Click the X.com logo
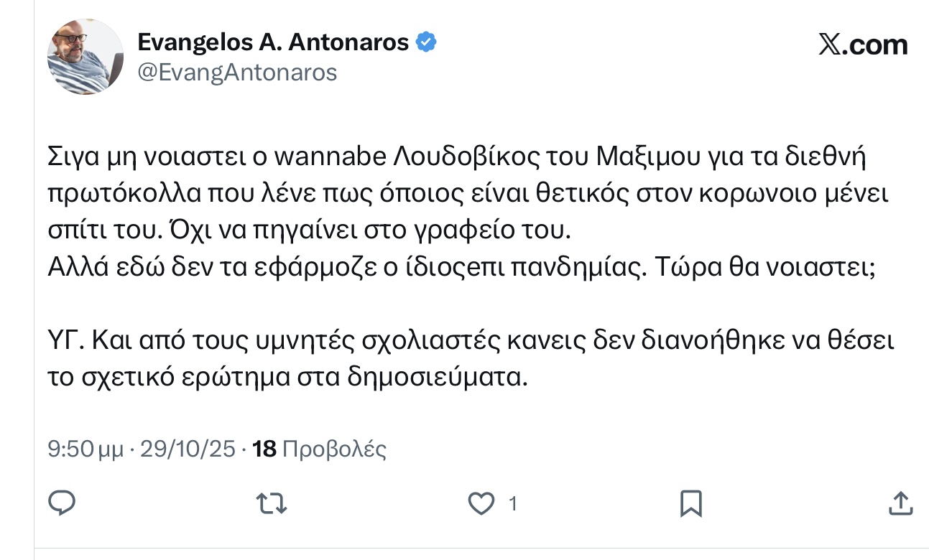929x560 pixels. tap(864, 42)
